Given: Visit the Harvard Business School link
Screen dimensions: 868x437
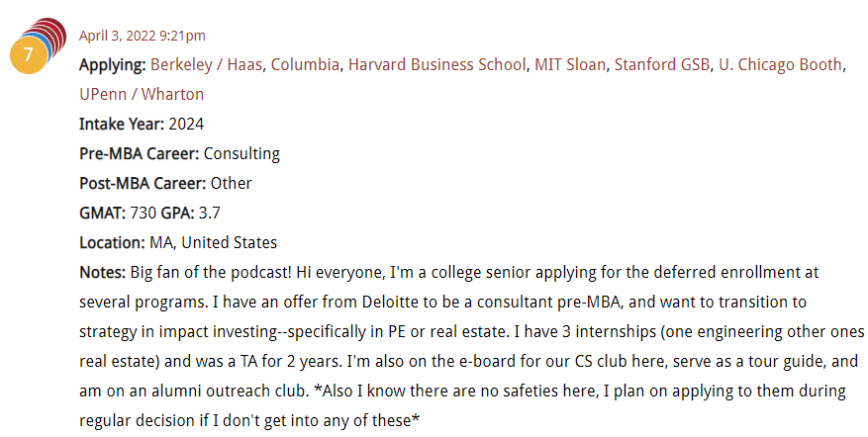Looking at the screenshot, I should pos(436,65).
